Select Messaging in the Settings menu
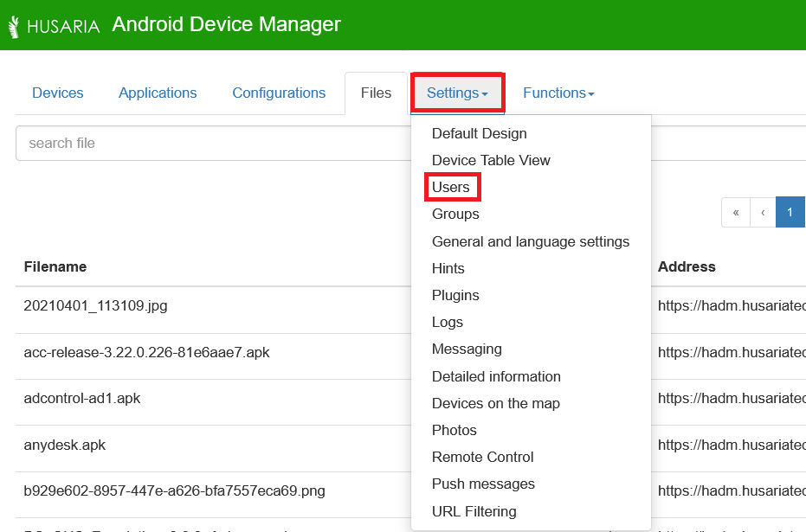The height and width of the screenshot is (532, 806). [x=467, y=349]
